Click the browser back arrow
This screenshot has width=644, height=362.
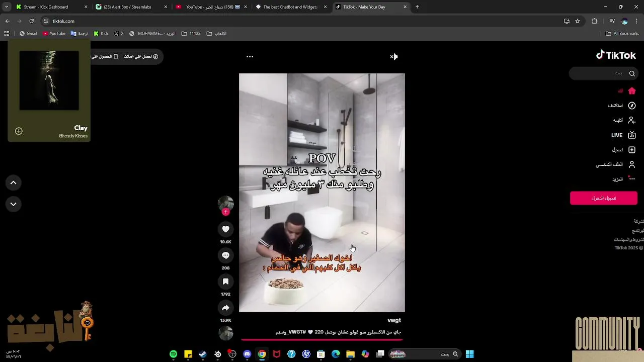[x=8, y=21]
